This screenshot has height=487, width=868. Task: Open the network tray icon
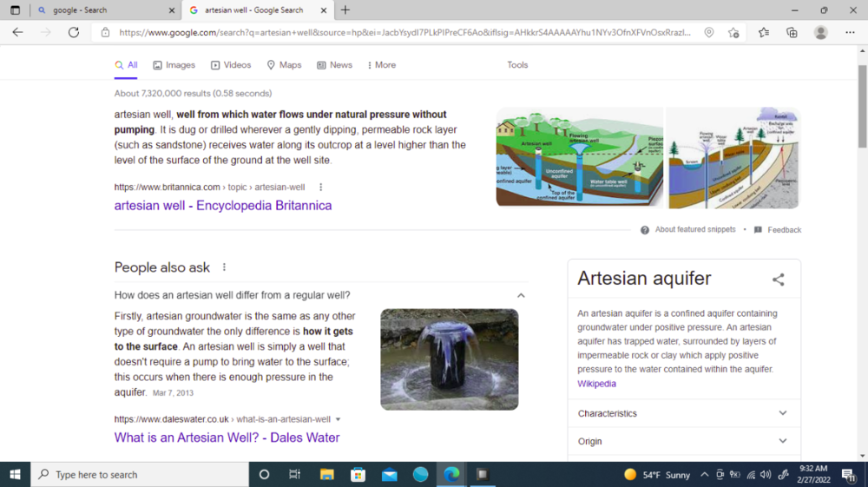tap(751, 474)
